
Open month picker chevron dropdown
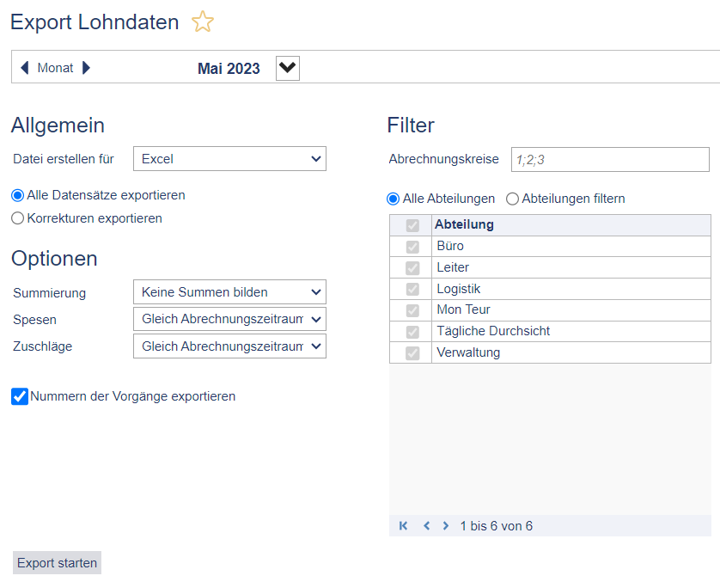point(288,68)
